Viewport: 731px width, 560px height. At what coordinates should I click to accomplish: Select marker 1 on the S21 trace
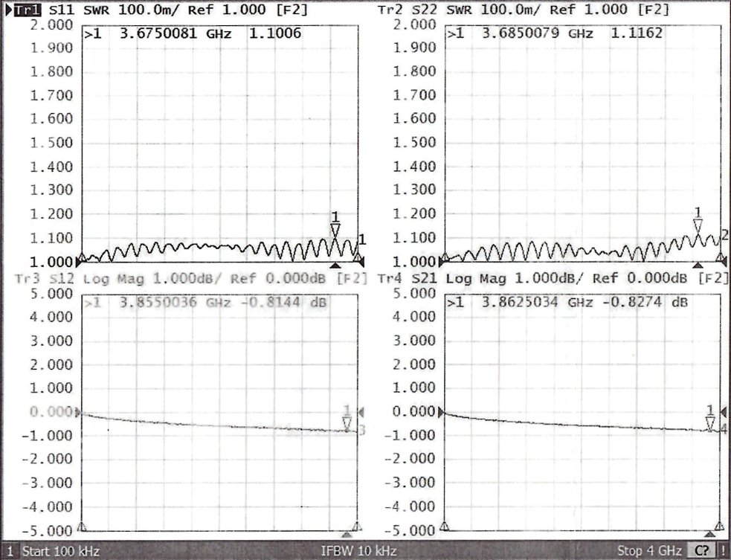tap(710, 422)
